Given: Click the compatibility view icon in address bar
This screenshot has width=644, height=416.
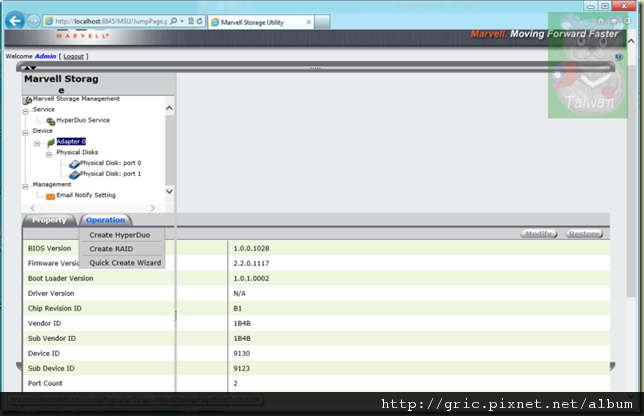Looking at the screenshot, I should [191, 21].
